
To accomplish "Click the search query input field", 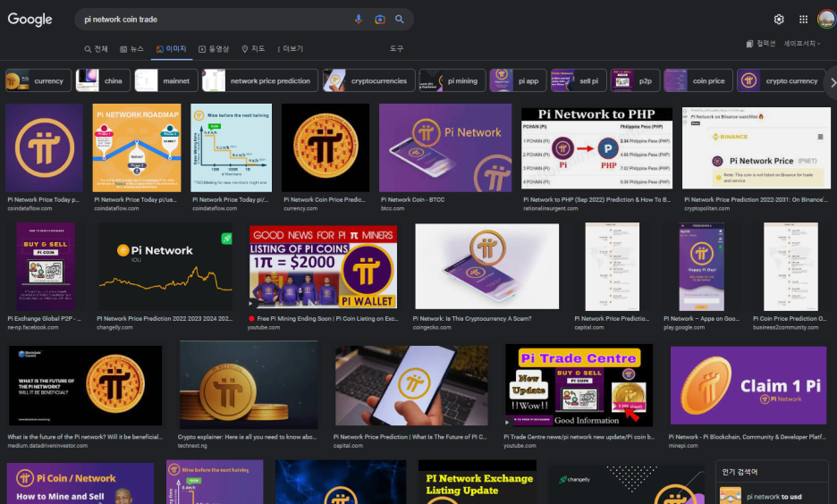I will pos(214,19).
